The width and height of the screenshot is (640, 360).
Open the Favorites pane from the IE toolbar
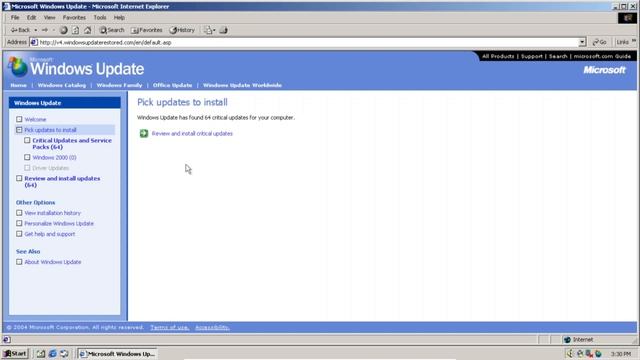tap(147, 30)
